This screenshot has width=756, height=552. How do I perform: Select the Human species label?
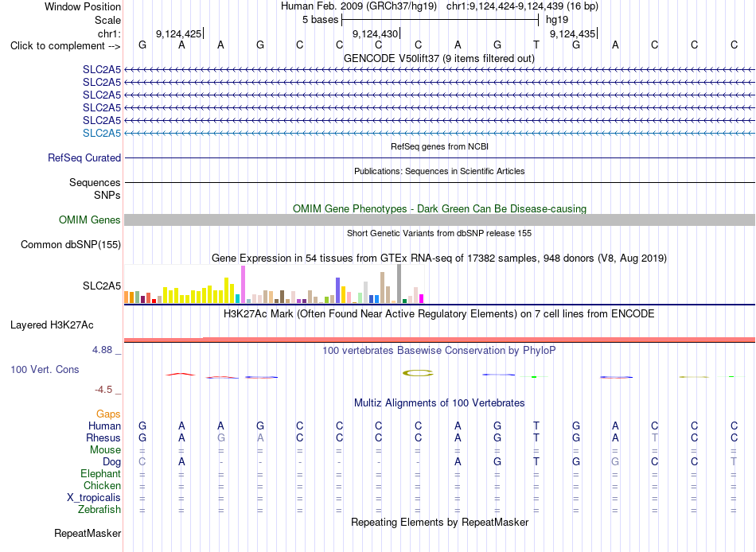pos(104,426)
